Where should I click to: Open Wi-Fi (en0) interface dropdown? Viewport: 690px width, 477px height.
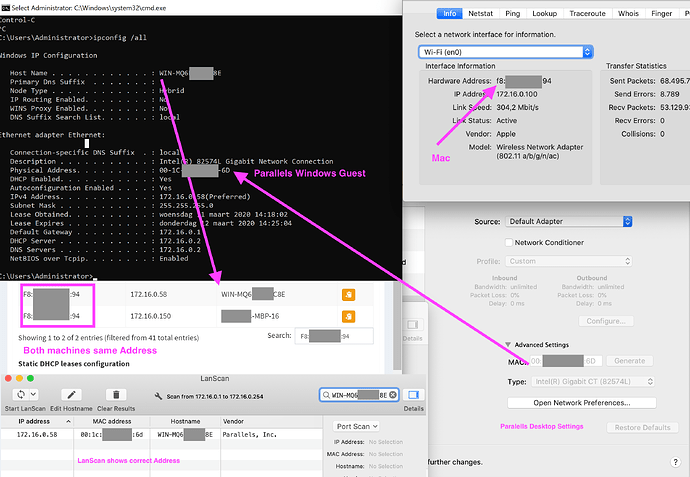point(505,52)
